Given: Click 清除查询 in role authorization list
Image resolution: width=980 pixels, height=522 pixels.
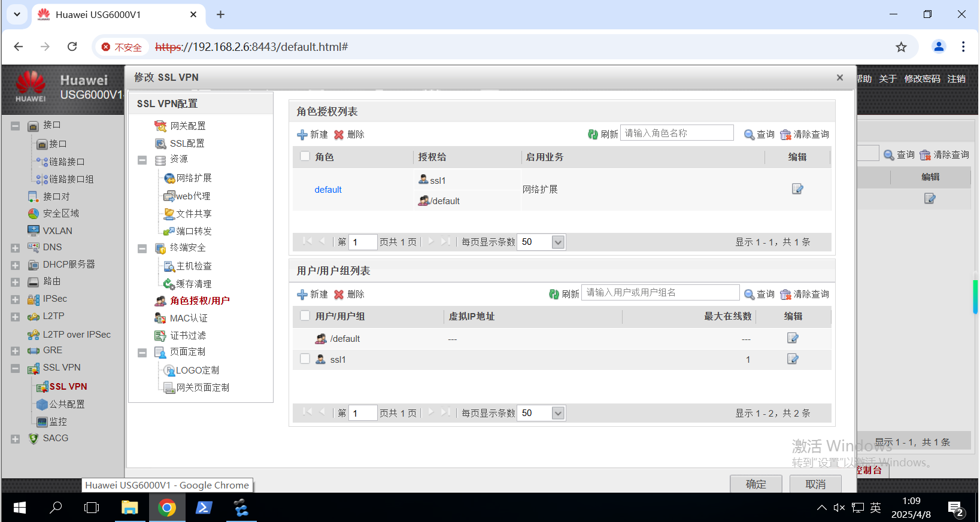Looking at the screenshot, I should 805,135.
